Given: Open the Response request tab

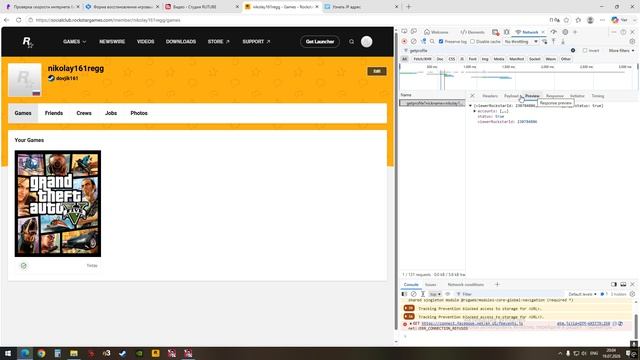Looking at the screenshot, I should (555, 96).
